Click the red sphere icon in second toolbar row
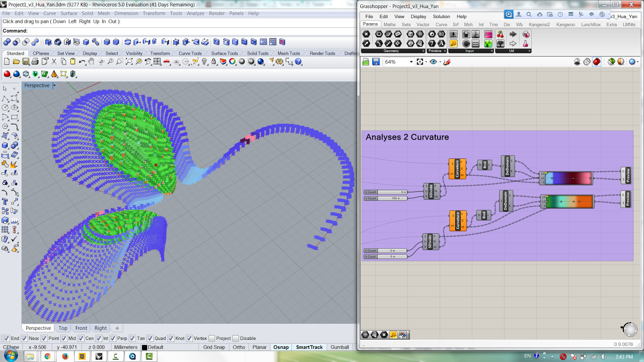 (7, 74)
